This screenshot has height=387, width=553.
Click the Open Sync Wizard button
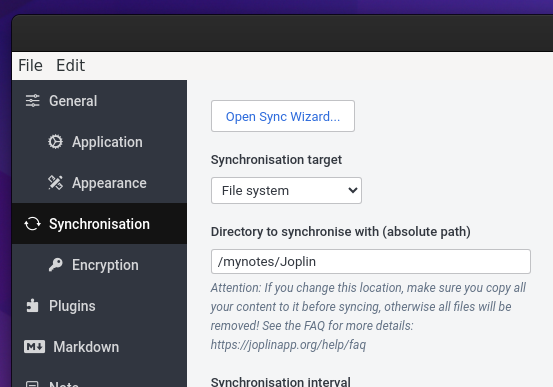tap(283, 116)
